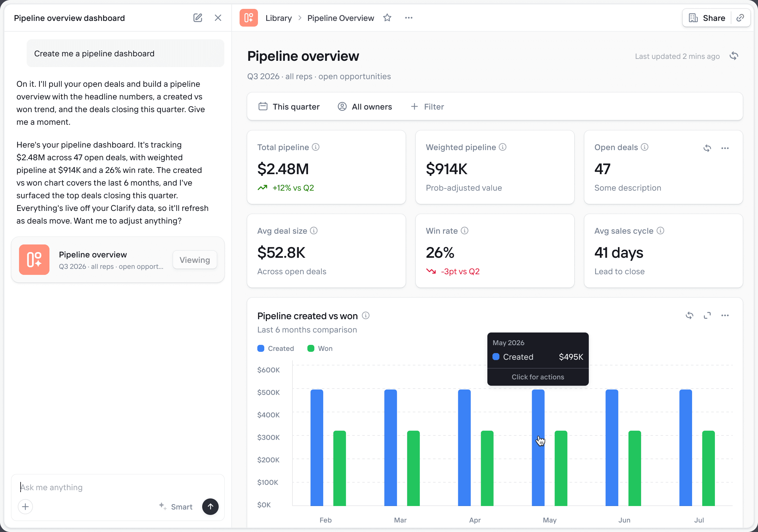Click the info icon next to Open deals
Screen dimensions: 758x532
(x=645, y=147)
